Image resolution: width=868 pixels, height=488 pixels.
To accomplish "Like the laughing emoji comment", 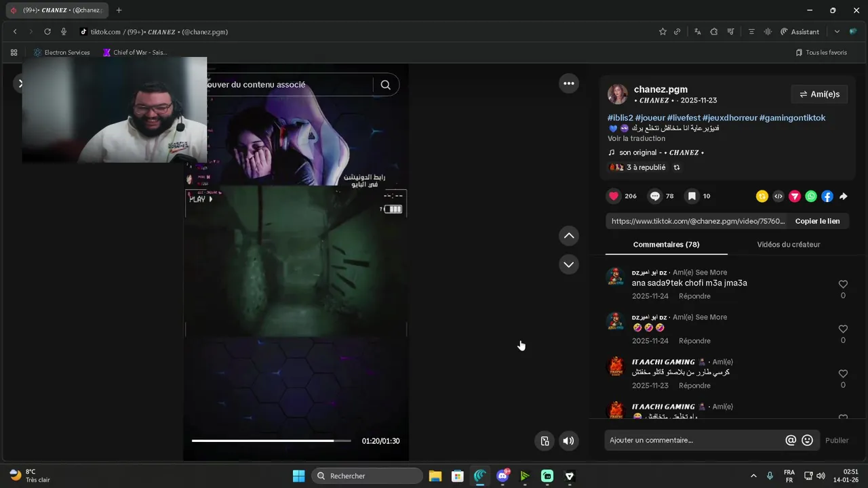I will (x=843, y=329).
